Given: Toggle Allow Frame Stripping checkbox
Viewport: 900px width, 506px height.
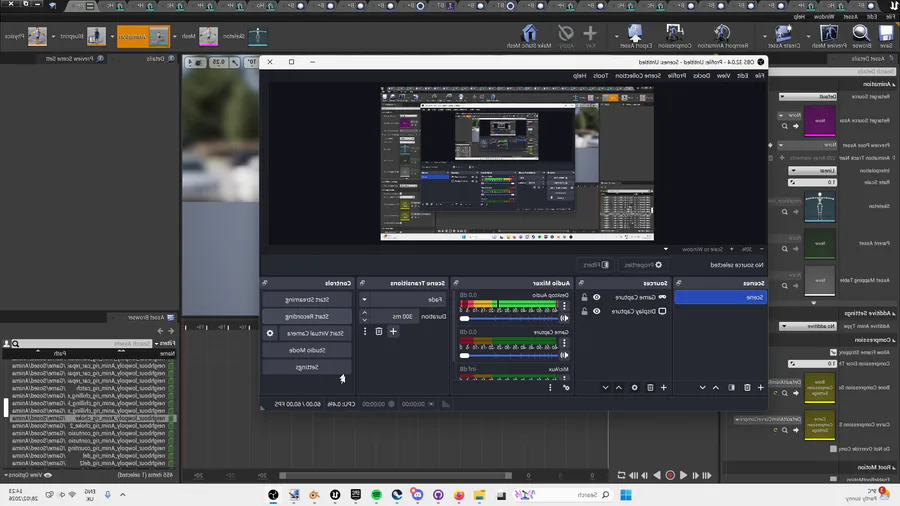Looking at the screenshot, I should tap(833, 352).
